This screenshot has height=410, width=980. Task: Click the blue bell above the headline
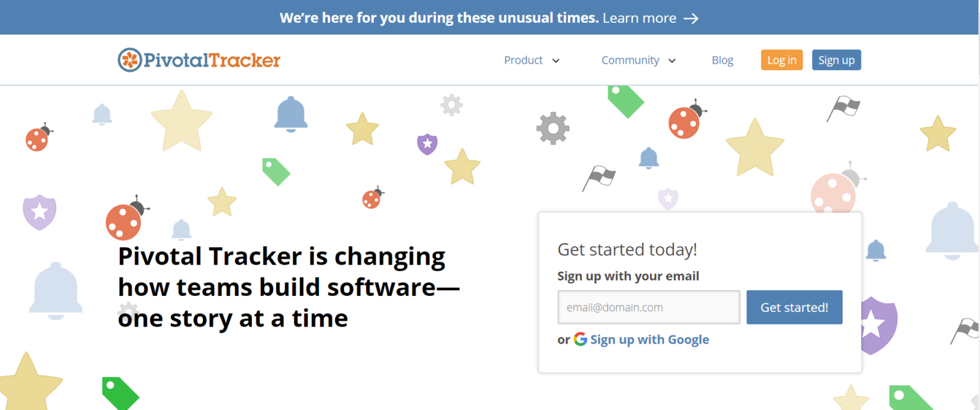[x=291, y=114]
